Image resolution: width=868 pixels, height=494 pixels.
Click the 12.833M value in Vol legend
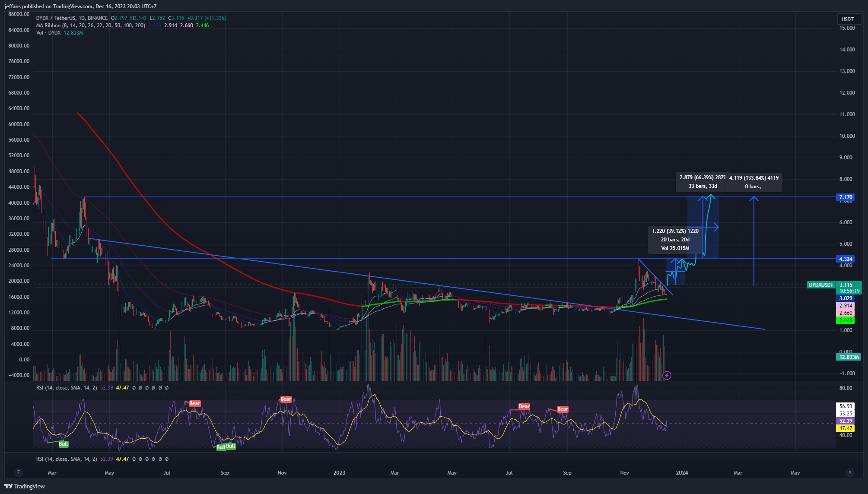[x=73, y=33]
